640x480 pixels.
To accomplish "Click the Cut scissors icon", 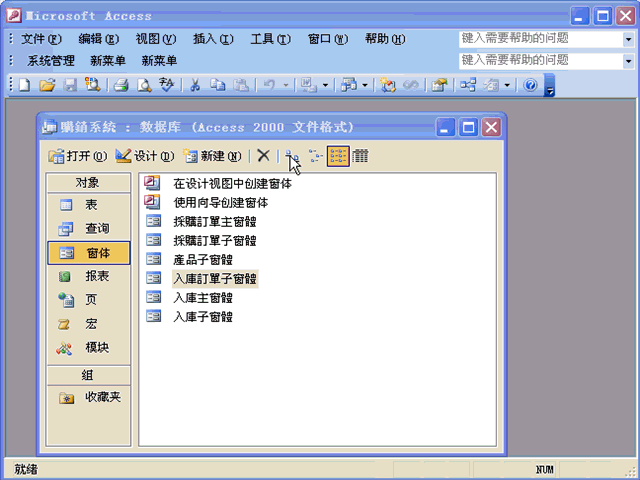I will tap(195, 85).
